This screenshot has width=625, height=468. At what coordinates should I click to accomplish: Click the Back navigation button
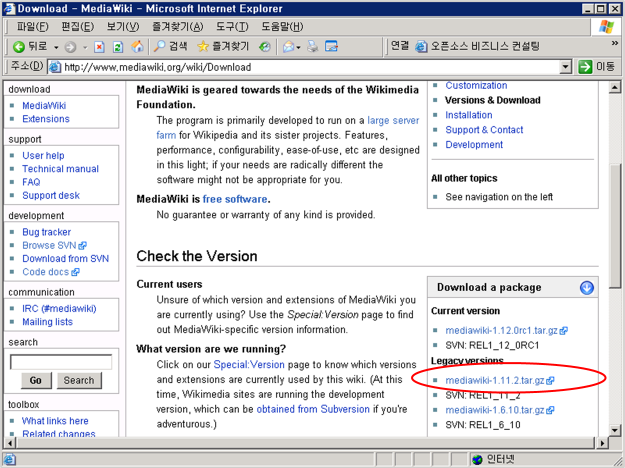(x=30, y=47)
